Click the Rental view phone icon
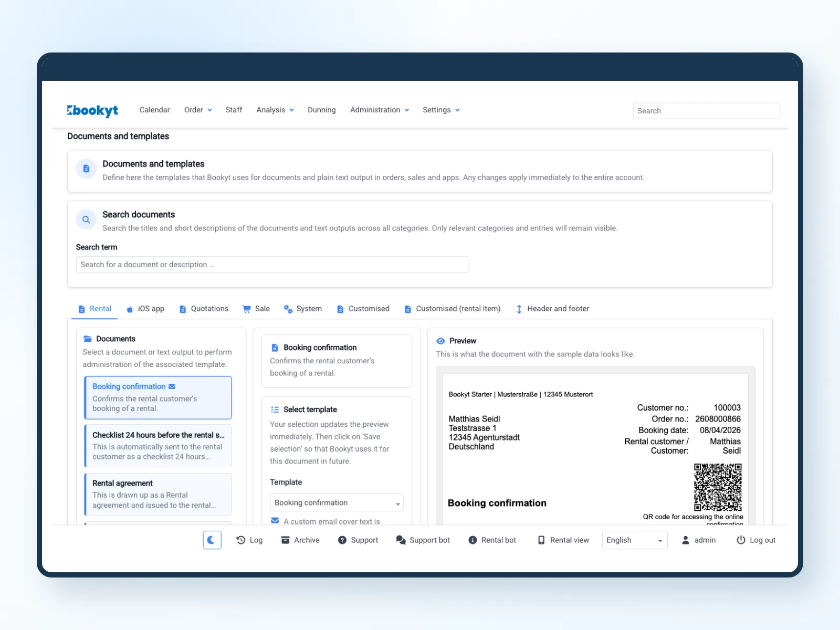The image size is (840, 630). tap(541, 540)
